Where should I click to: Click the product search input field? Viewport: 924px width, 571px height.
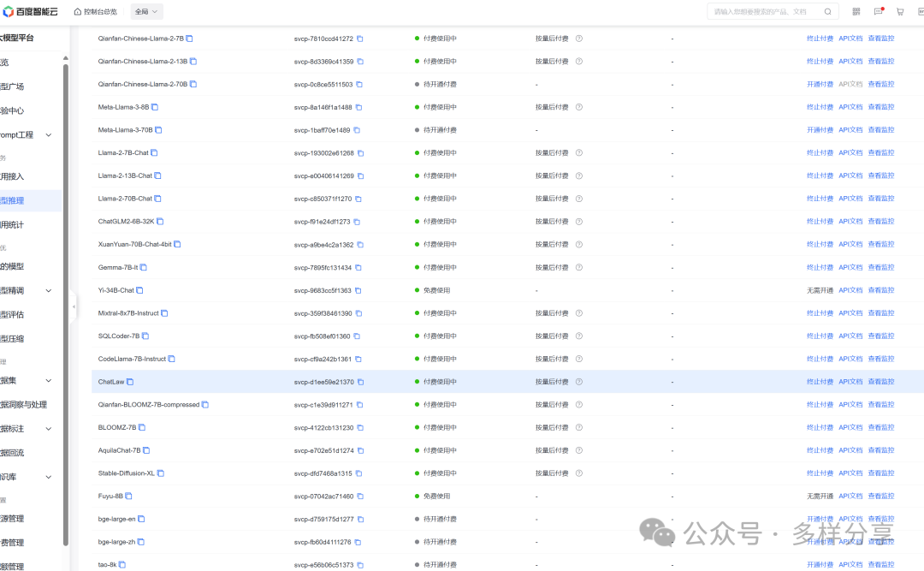tap(761, 12)
